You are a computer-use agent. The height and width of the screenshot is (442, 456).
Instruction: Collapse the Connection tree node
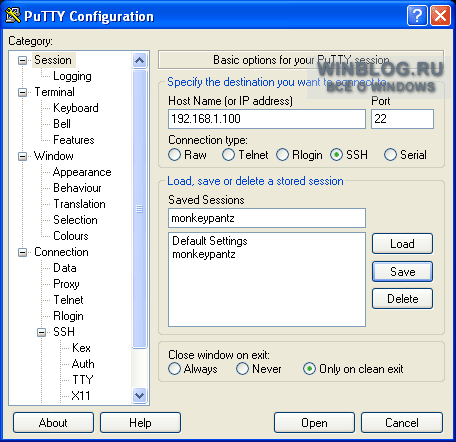coord(22,252)
